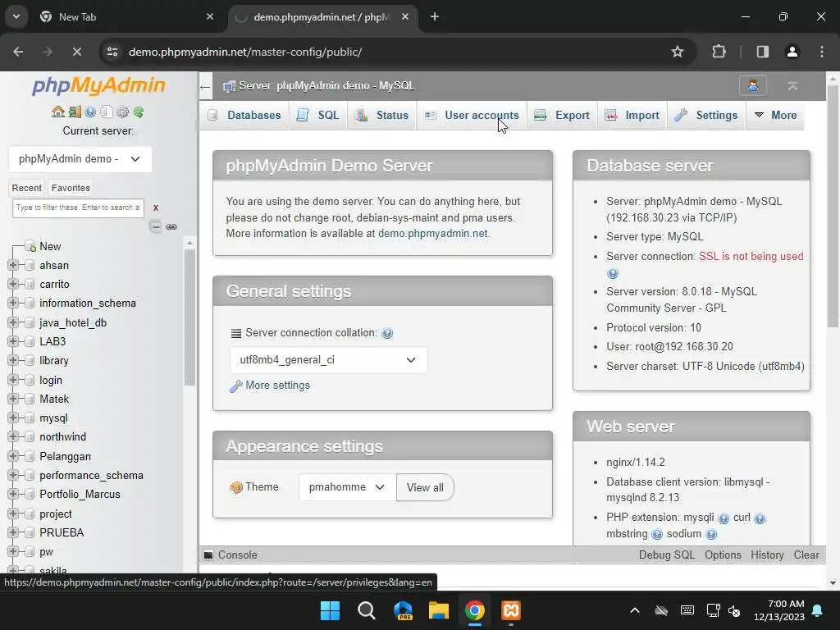
Task: Click Debug SQL in console bar
Action: click(x=666, y=555)
